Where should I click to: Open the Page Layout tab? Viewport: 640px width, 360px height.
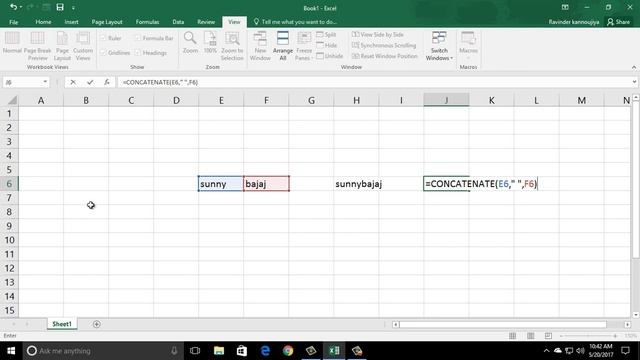pyautogui.click(x=107, y=22)
